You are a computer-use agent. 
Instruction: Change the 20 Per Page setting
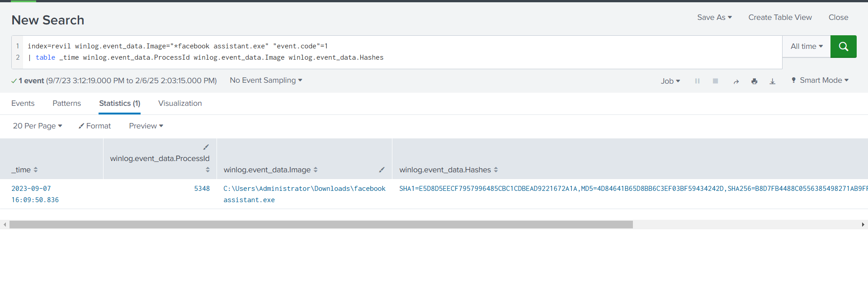pyautogui.click(x=37, y=126)
